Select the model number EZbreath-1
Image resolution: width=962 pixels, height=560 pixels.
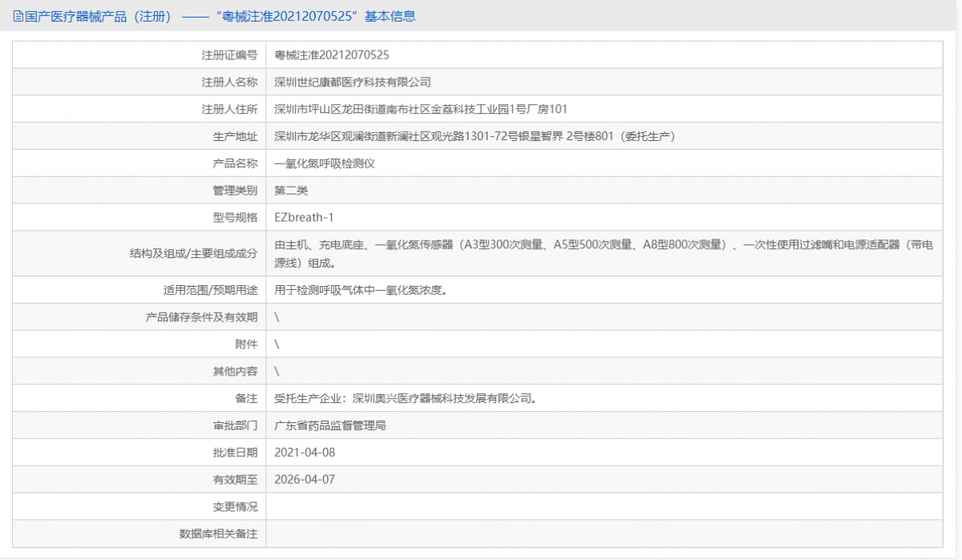point(305,217)
